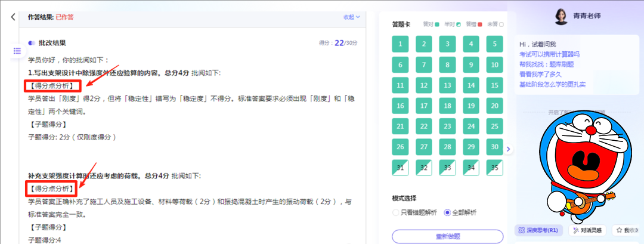This screenshot has width=644, height=244.
Task: Click the back arrow at top left
Action: [13, 17]
